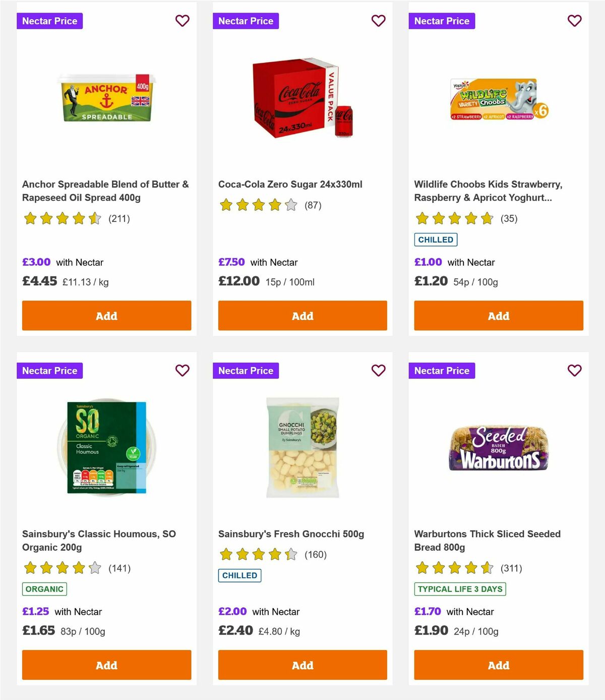Favorite the Wildlife Choobs yoghurt

pos(574,21)
